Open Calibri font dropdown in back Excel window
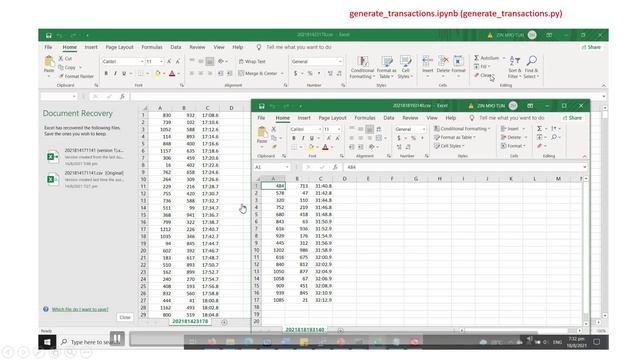This screenshot has width=640, height=360. 142,61
